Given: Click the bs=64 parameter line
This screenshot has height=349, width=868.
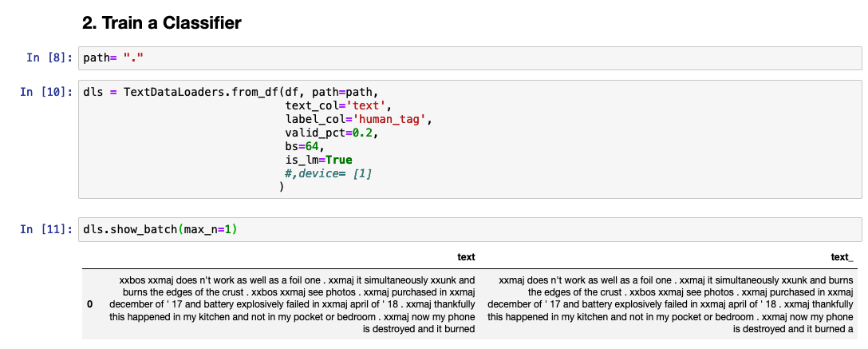Looking at the screenshot, I should click(x=304, y=146).
